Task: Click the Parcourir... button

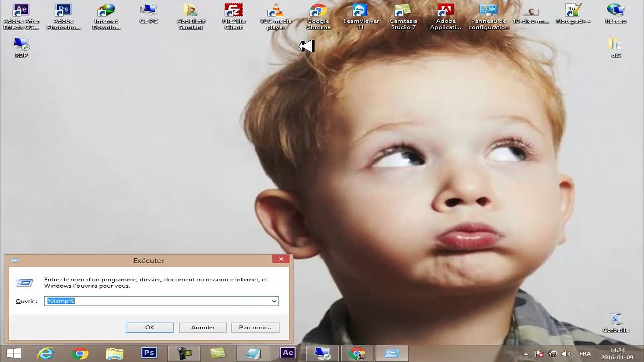Action: (255, 328)
